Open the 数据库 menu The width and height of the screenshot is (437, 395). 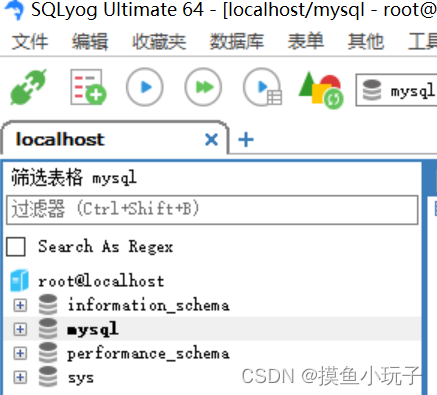point(237,42)
